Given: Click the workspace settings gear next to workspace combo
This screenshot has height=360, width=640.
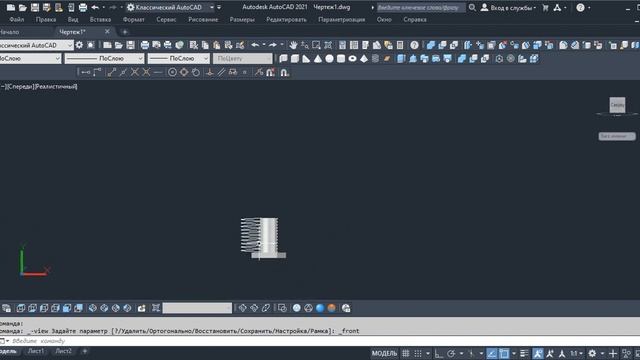Looking at the screenshot, I should [x=79, y=45].
